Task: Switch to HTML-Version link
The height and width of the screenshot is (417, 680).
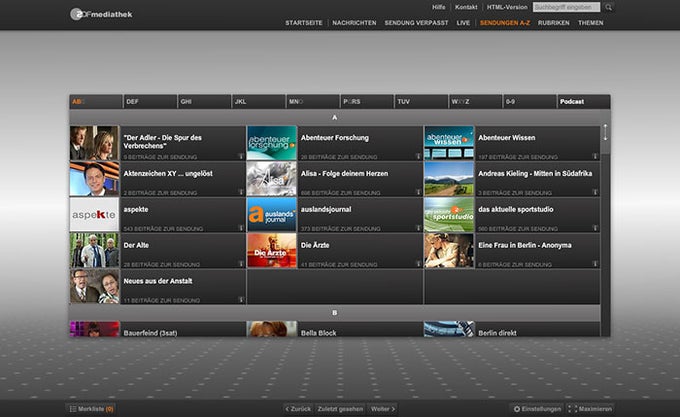Action: (x=507, y=7)
